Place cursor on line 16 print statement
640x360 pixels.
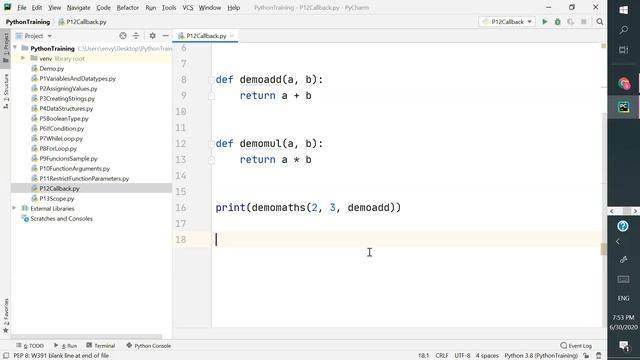click(x=308, y=207)
